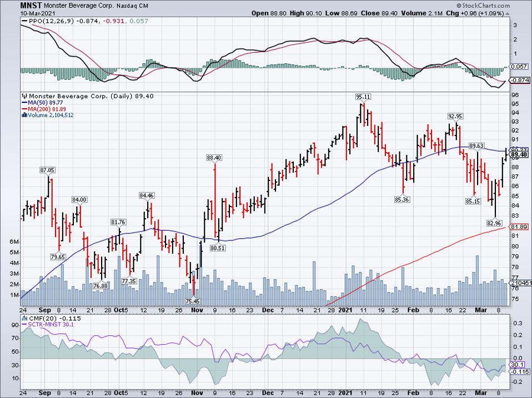The image size is (532, 398).
Task: Click the price bar icon before Monster Beverage Corp. (Daily)
Action: (25, 96)
